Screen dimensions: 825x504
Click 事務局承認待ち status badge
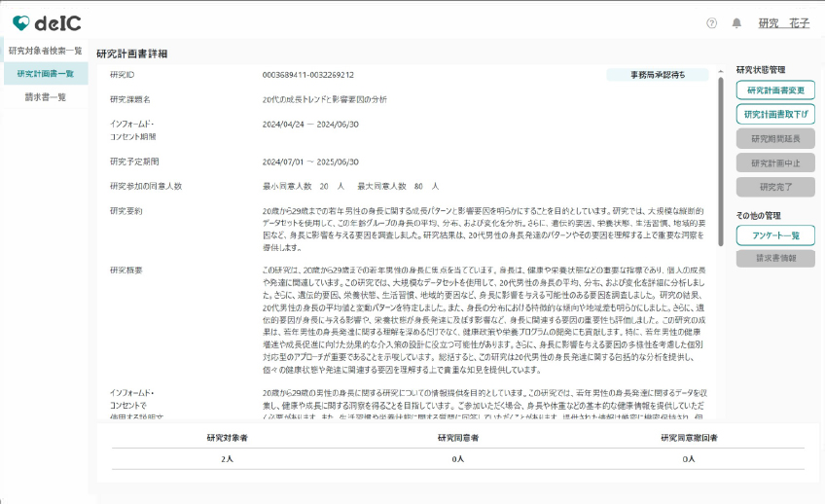coord(658,75)
